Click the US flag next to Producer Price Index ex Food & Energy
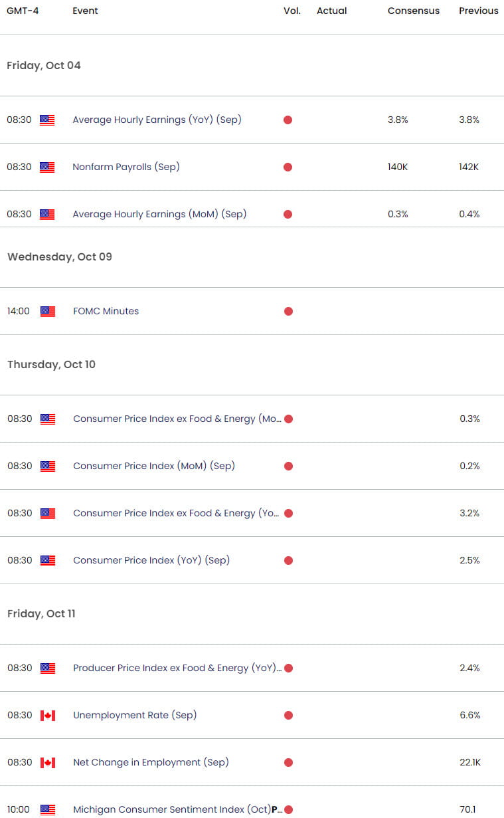 [47, 668]
